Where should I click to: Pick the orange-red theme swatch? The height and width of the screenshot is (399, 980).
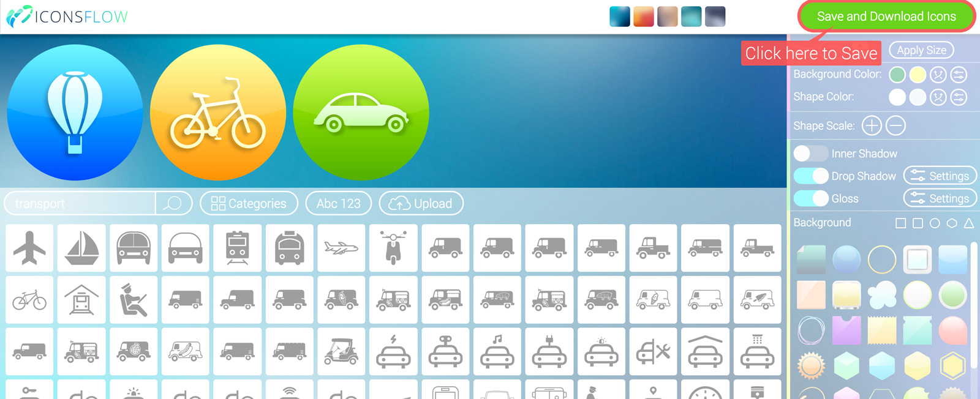point(644,17)
